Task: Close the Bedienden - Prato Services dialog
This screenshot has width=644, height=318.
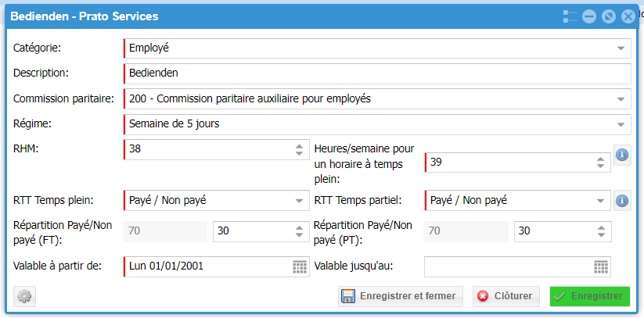Action: [628, 16]
